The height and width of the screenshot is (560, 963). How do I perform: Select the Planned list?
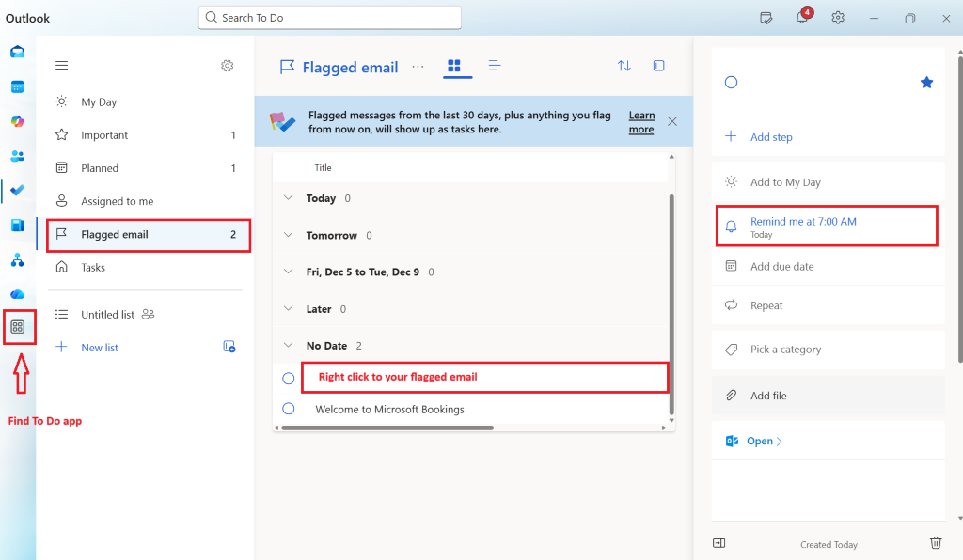(146, 168)
